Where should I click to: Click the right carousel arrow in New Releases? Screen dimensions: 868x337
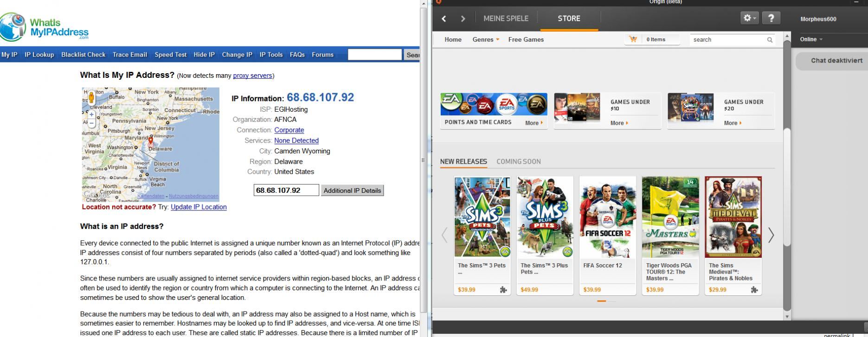(x=771, y=235)
